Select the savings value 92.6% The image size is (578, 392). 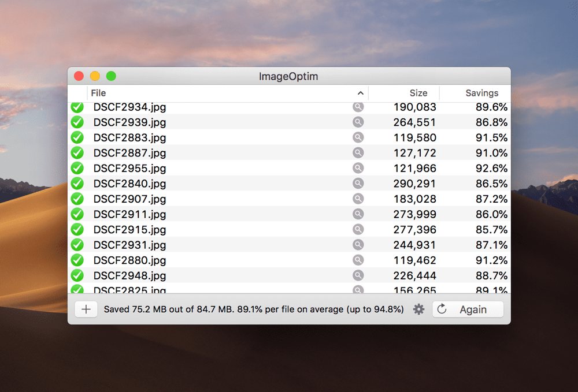tap(491, 168)
